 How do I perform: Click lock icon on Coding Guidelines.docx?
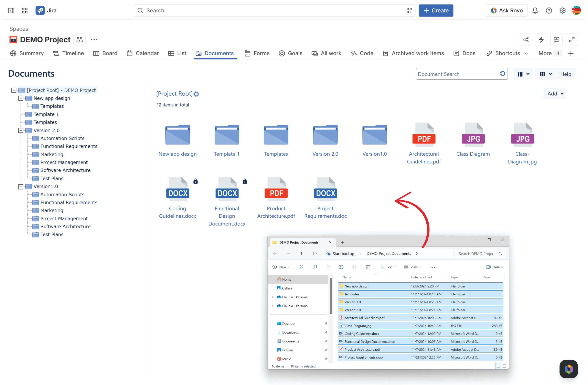coord(195,181)
